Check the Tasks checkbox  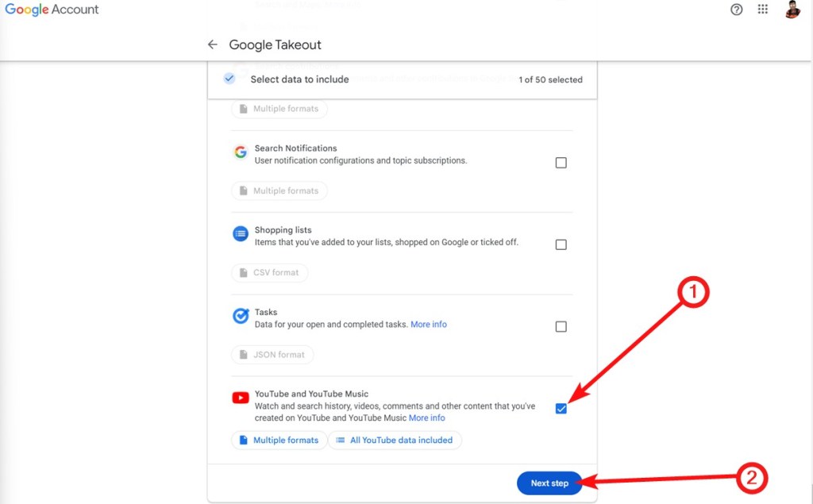(x=561, y=327)
